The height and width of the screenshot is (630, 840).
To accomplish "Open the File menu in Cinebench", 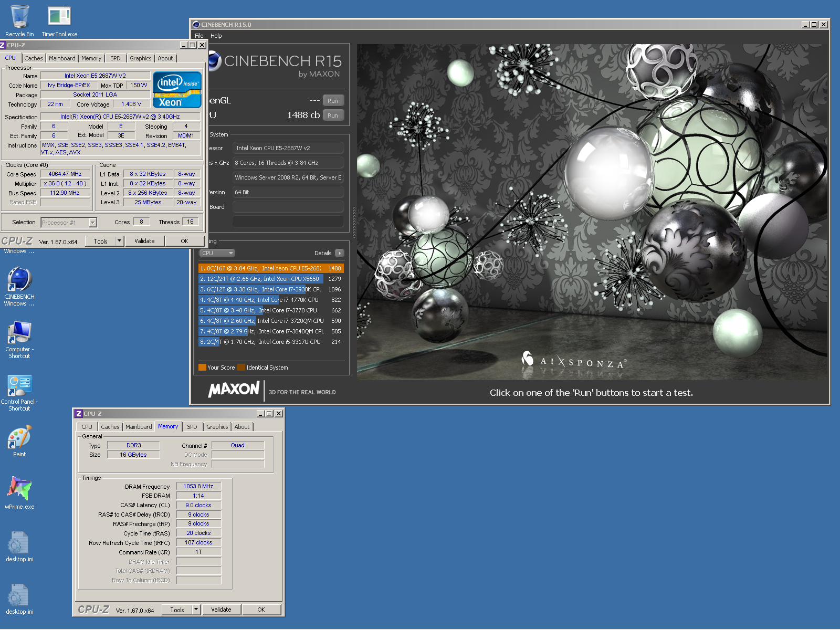I will click(199, 36).
